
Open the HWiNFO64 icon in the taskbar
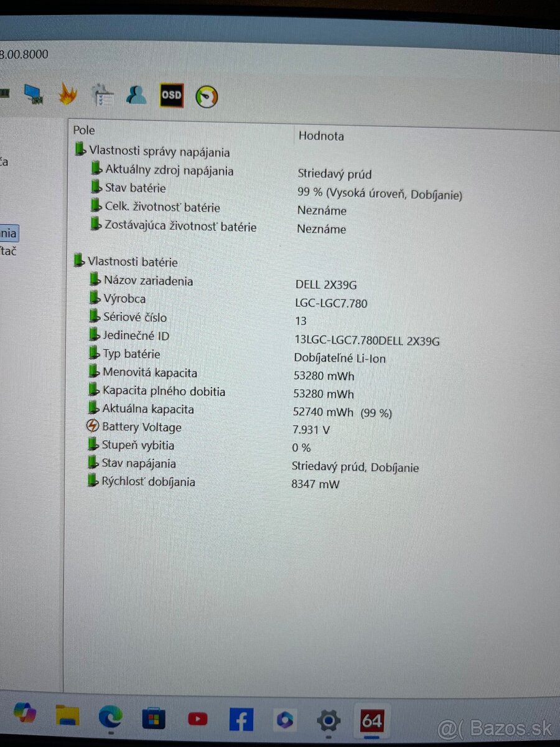coord(371,720)
